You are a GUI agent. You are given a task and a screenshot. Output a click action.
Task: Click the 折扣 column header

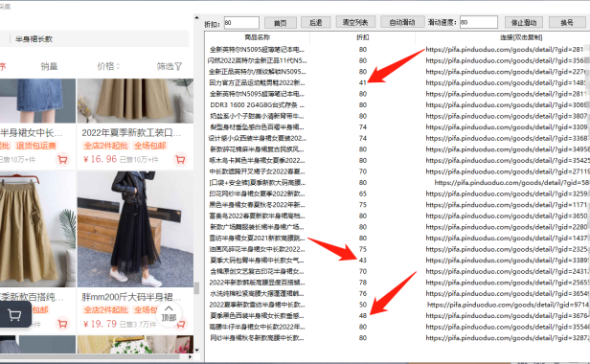363,37
